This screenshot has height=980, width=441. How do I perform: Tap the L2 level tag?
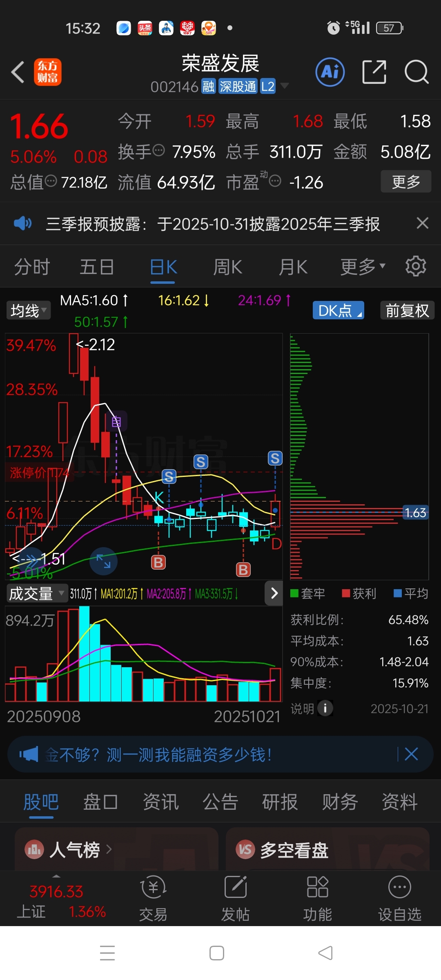[x=268, y=86]
